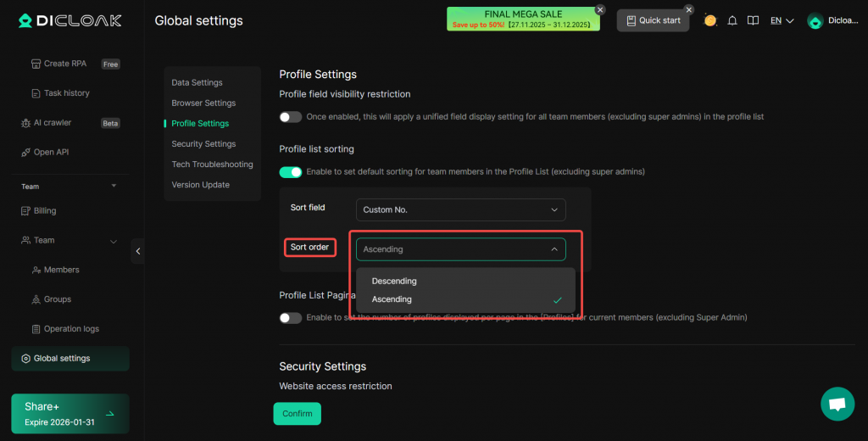Click the user avatar icon
Image resolution: width=868 pixels, height=441 pixels.
pos(815,21)
